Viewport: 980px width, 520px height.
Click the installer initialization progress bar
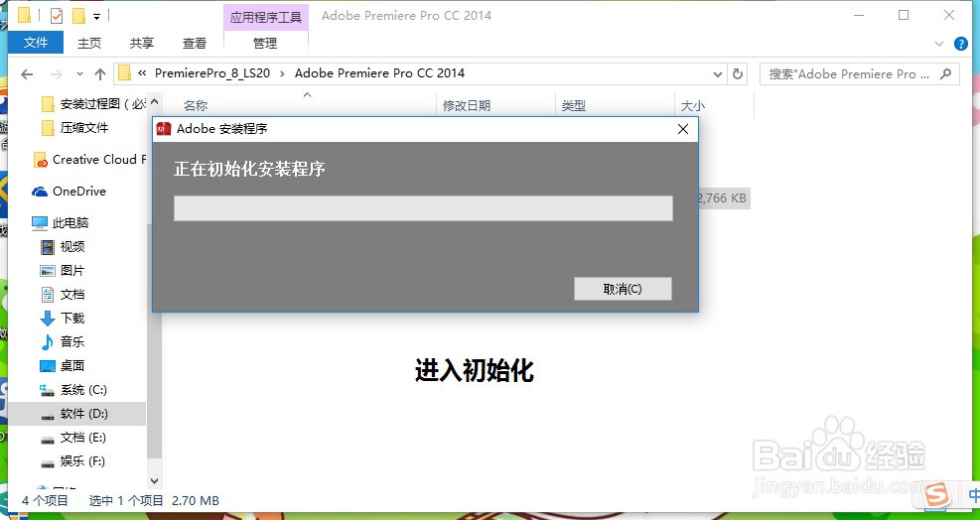423,208
